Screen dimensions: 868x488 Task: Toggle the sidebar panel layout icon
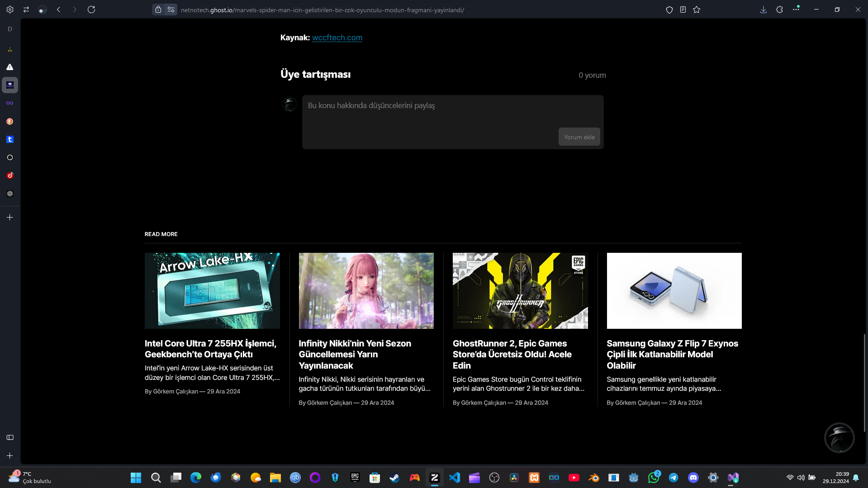point(10,437)
